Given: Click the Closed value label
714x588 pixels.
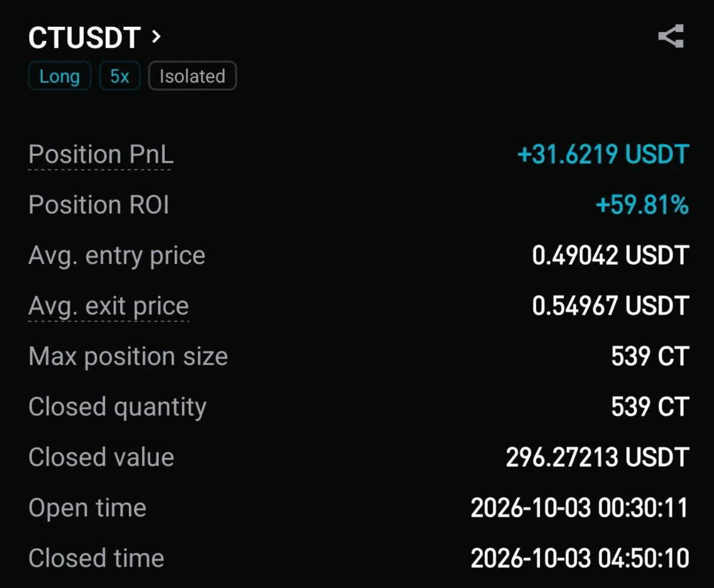Looking at the screenshot, I should coord(101,458).
